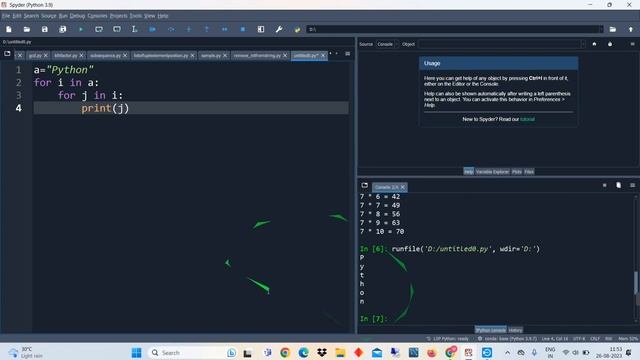Stop debugging with the square icon
The height and width of the screenshot is (360, 640).
coord(242,29)
